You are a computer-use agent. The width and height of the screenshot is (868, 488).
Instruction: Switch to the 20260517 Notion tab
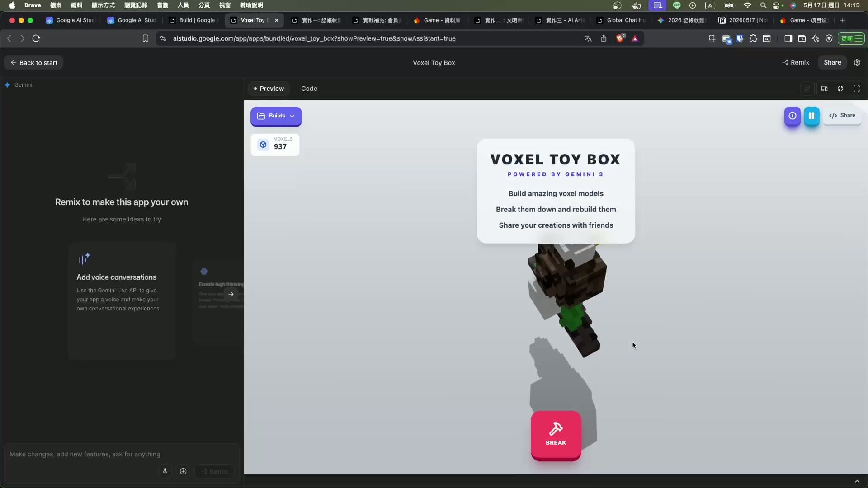coord(744,20)
